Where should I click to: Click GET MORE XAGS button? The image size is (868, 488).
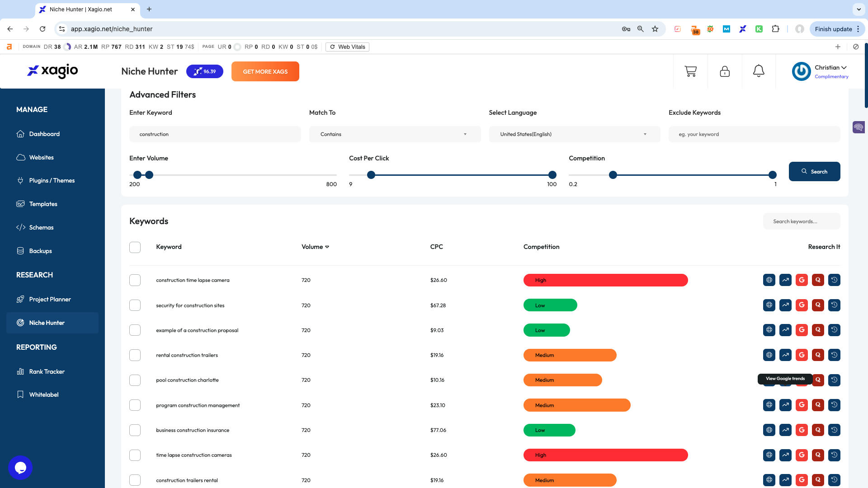265,71
